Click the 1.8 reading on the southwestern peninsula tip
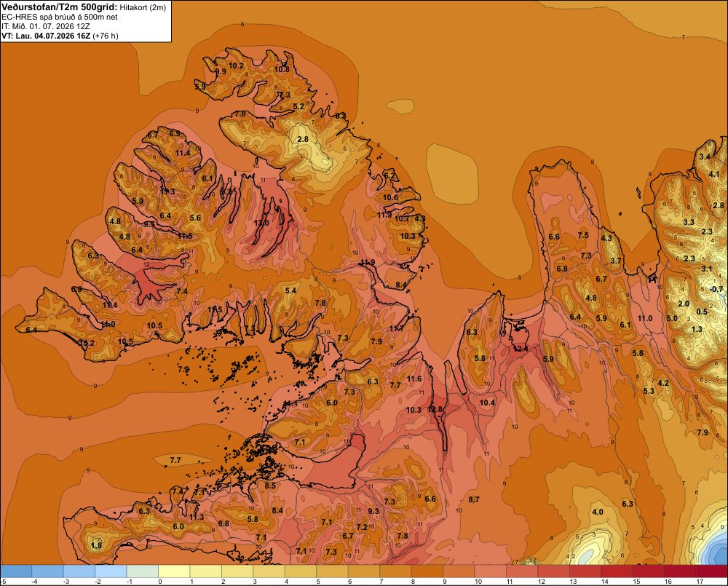This screenshot has height=586, width=728. click(x=96, y=546)
